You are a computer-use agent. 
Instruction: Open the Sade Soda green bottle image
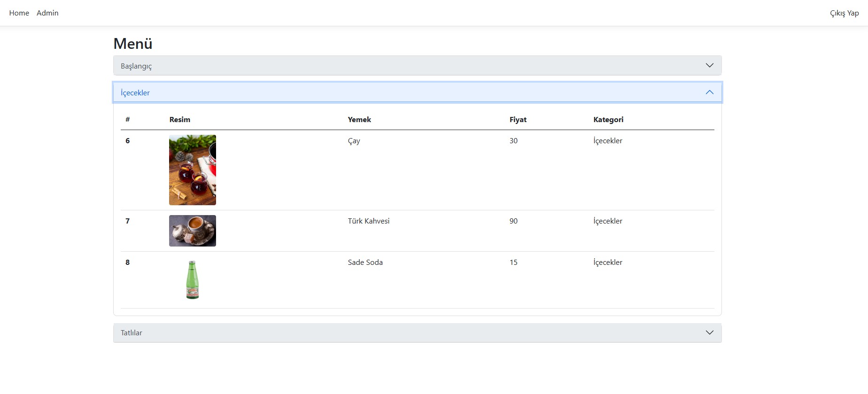[193, 280]
